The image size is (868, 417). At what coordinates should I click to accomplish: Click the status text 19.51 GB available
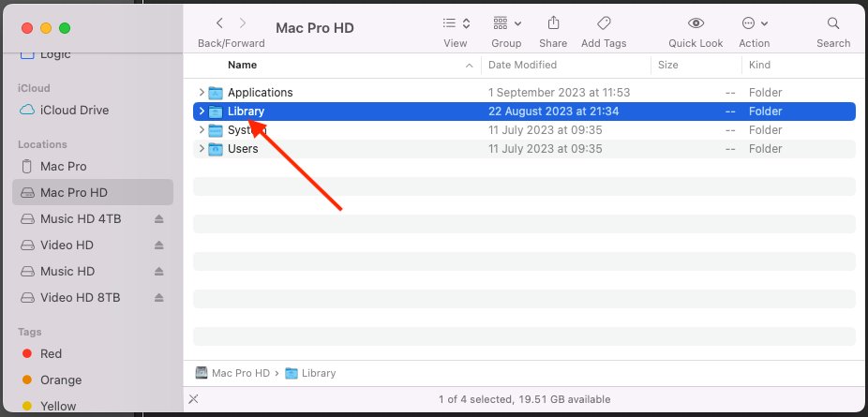pyautogui.click(x=564, y=399)
